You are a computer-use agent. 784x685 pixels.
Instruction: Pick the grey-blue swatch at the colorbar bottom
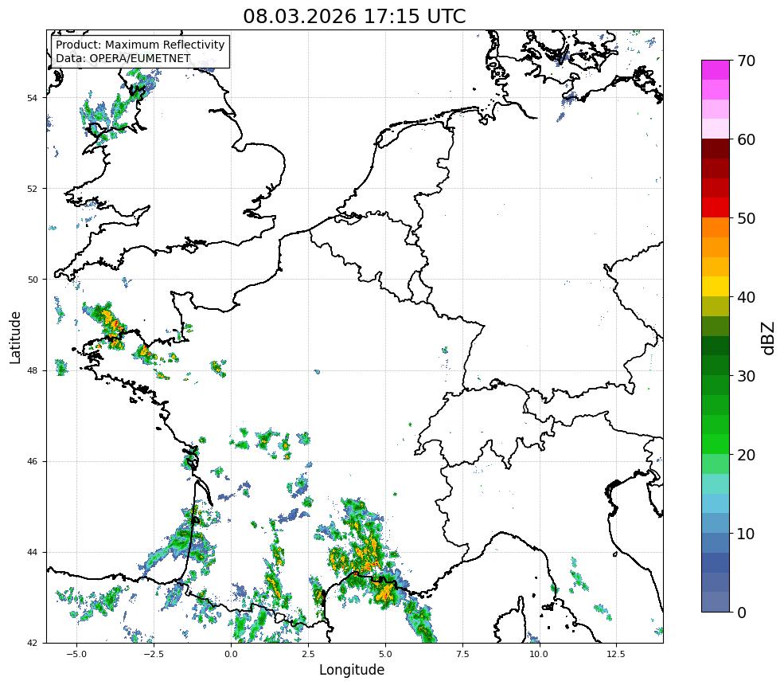[x=716, y=602]
